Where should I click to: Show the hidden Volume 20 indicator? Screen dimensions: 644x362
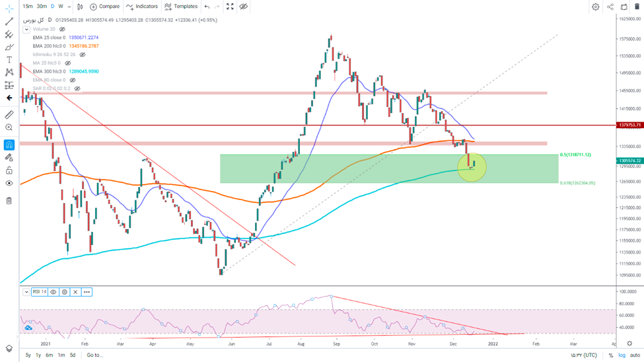point(63,30)
